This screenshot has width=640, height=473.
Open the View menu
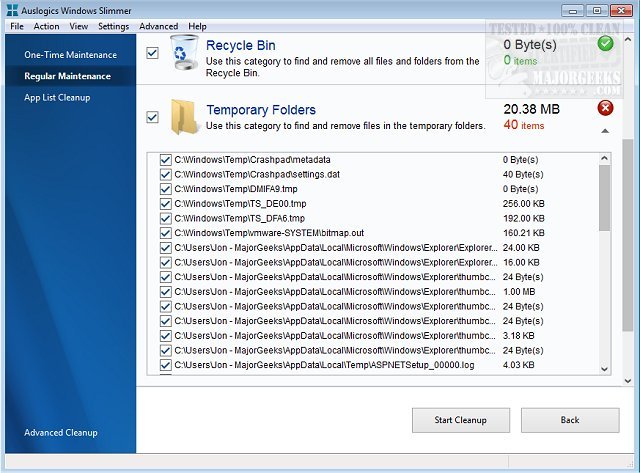tap(78, 26)
